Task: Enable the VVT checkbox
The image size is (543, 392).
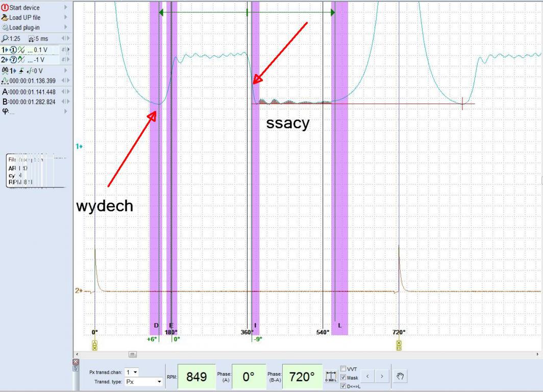Action: (343, 369)
